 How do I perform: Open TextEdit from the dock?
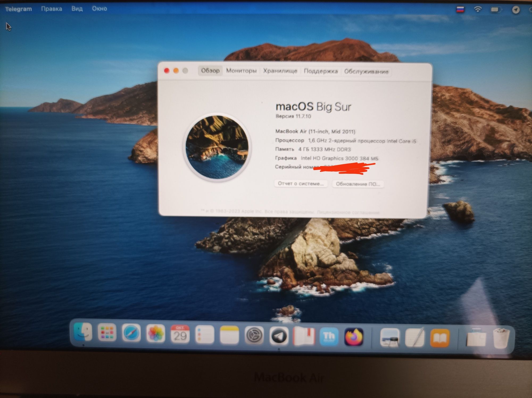(x=414, y=338)
